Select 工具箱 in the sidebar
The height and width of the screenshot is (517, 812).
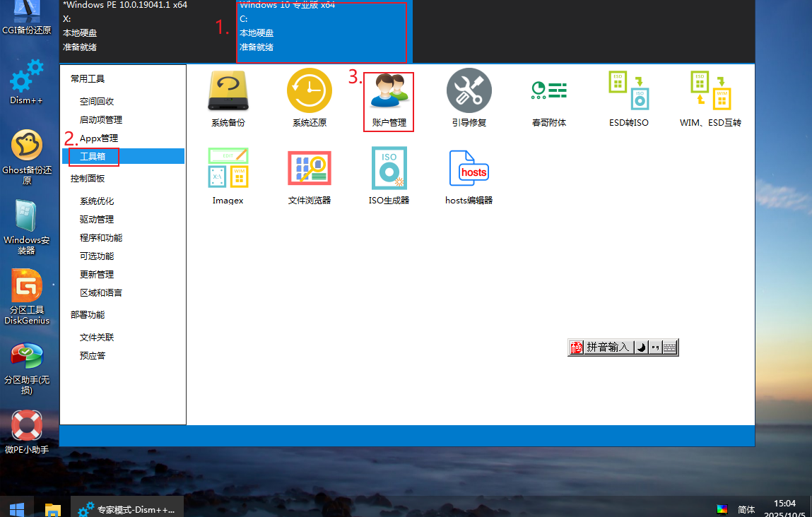123,156
